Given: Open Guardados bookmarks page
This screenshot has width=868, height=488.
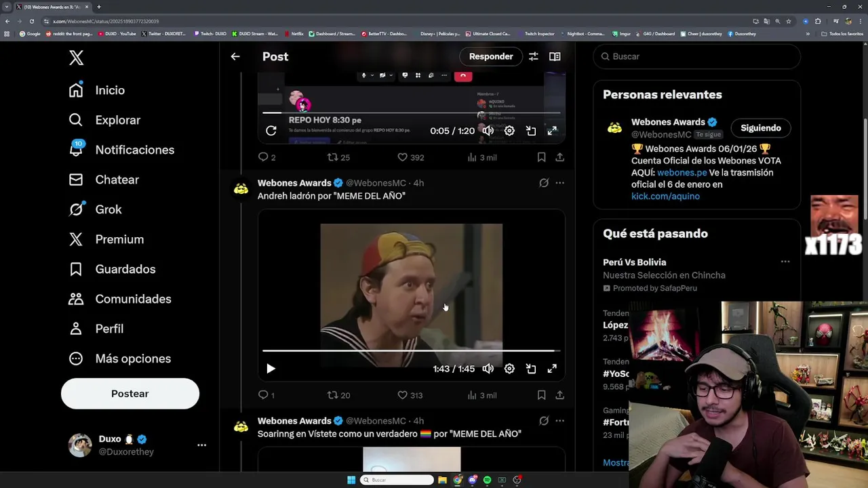Looking at the screenshot, I should click(112, 269).
